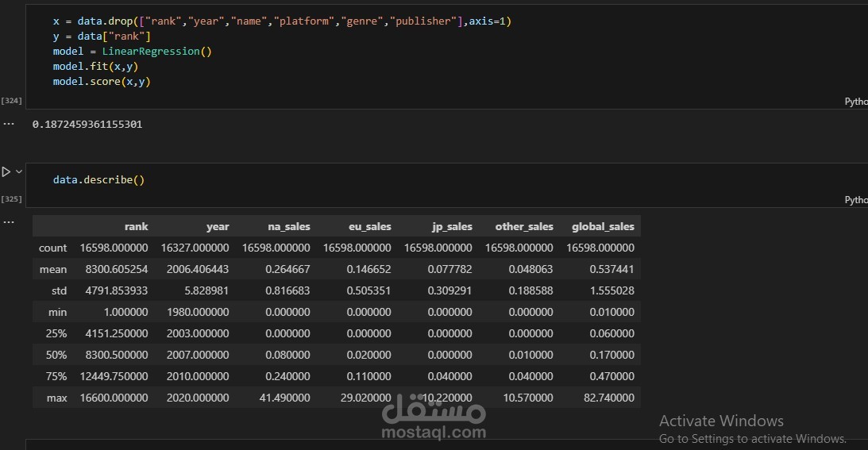Click the year count value 16327.000000
The height and width of the screenshot is (450, 868).
[x=195, y=248]
